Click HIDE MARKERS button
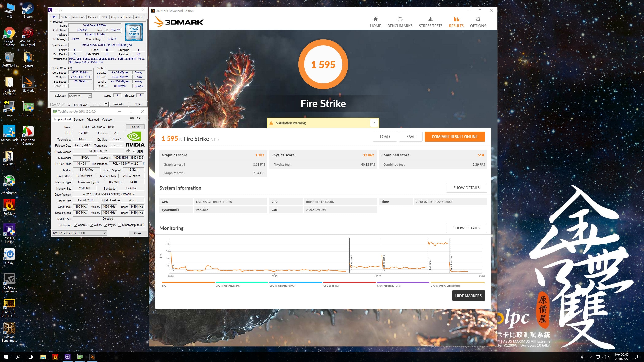This screenshot has height=362, width=644. point(468,296)
